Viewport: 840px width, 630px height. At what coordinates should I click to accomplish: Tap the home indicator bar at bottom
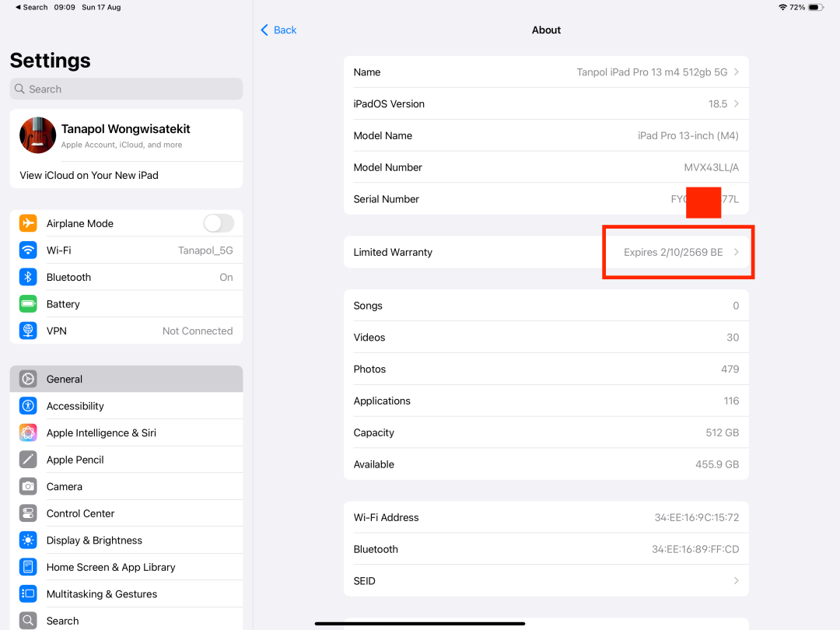click(x=420, y=624)
